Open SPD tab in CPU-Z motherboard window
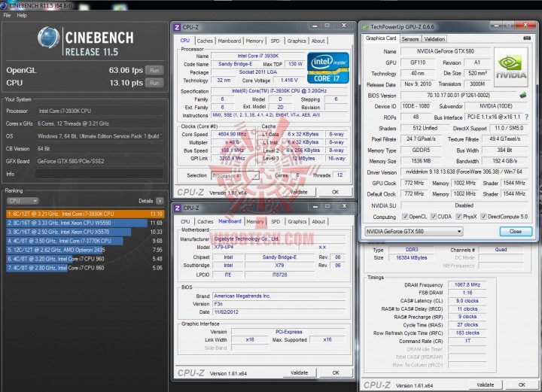 [276, 221]
